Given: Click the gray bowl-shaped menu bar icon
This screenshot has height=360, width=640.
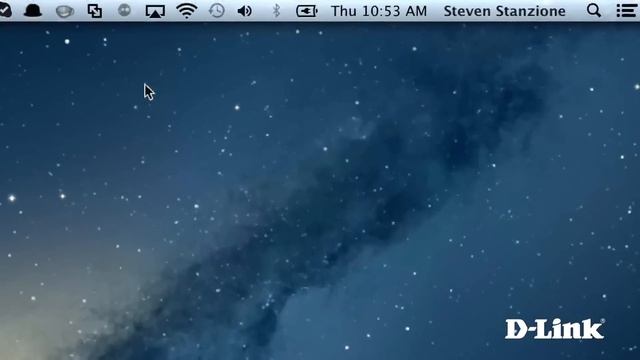Looking at the screenshot, I should [x=64, y=11].
